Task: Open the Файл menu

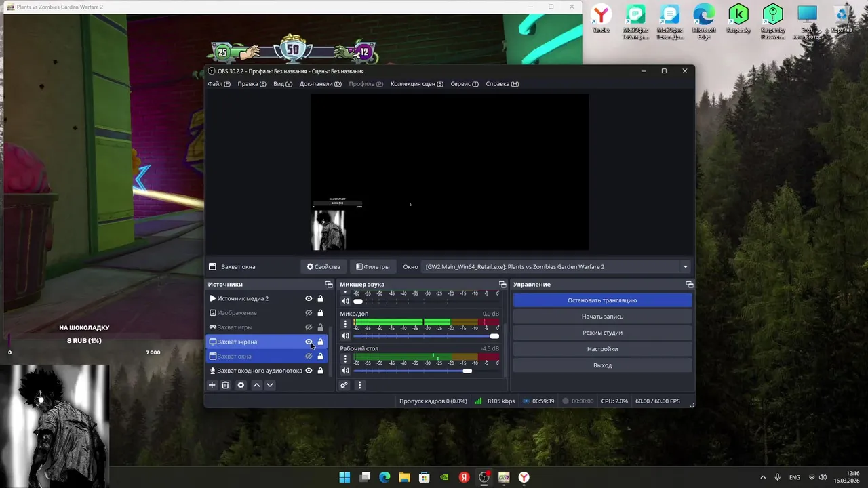Action: coord(219,84)
